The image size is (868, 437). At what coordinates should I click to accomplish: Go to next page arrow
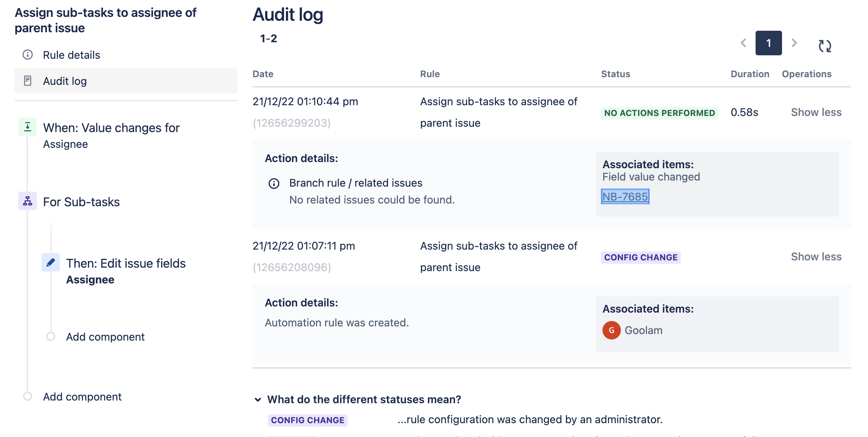click(x=794, y=43)
